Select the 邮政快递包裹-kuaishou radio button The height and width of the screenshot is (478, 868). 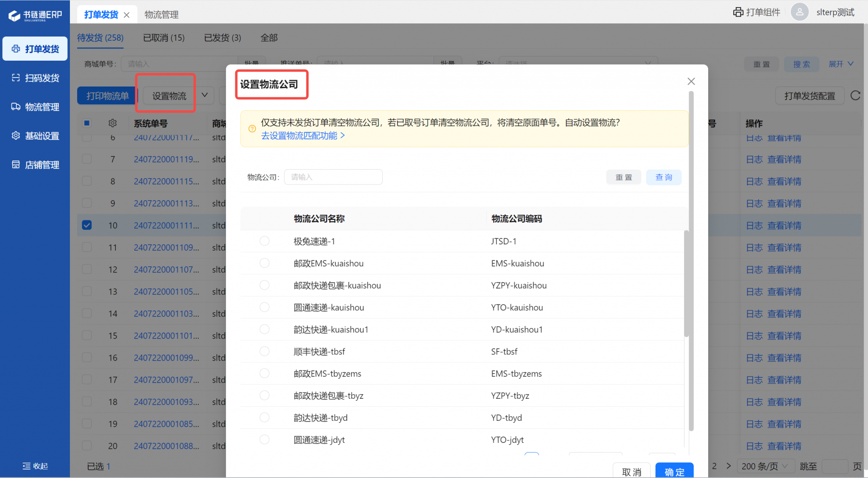point(264,285)
